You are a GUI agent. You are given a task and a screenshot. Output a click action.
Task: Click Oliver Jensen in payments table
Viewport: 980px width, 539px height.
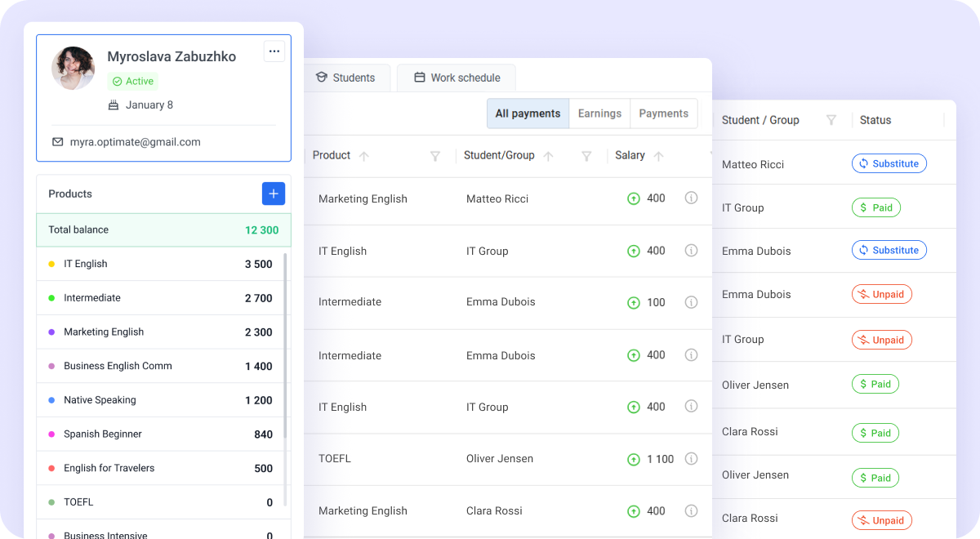coord(500,459)
